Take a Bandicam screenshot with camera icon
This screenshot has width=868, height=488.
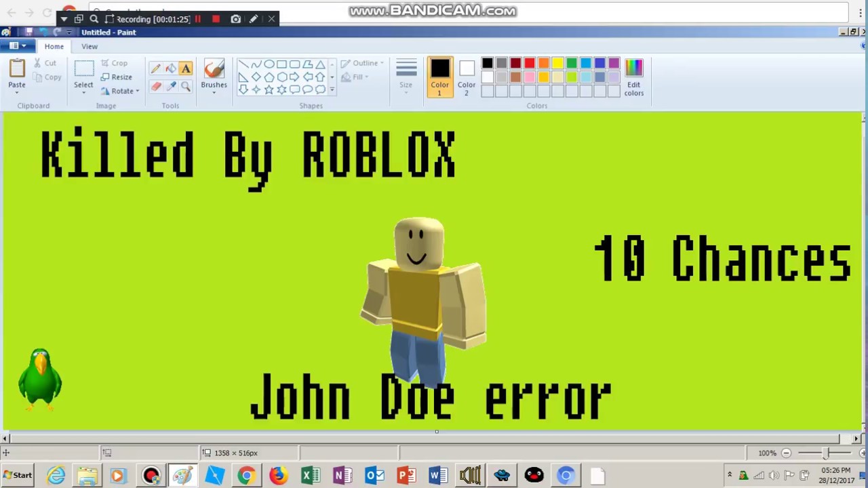point(235,19)
